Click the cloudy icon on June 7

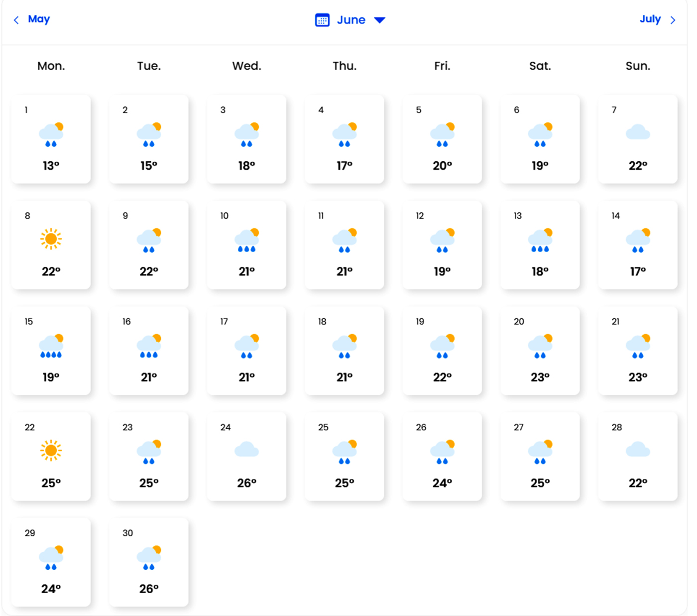point(638,132)
